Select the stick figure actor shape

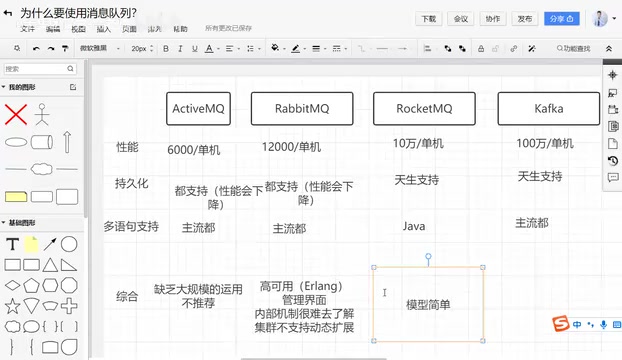click(x=42, y=115)
